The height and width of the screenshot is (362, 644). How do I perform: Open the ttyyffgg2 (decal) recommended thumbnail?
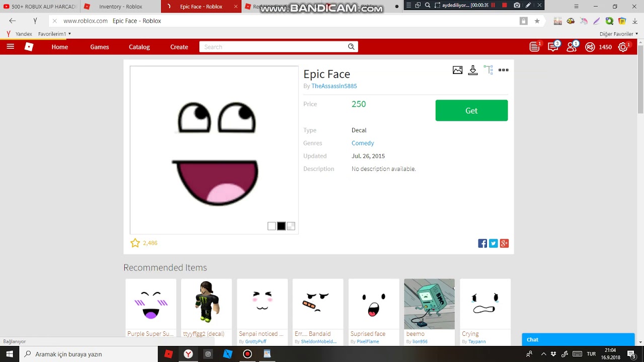pyautogui.click(x=206, y=304)
